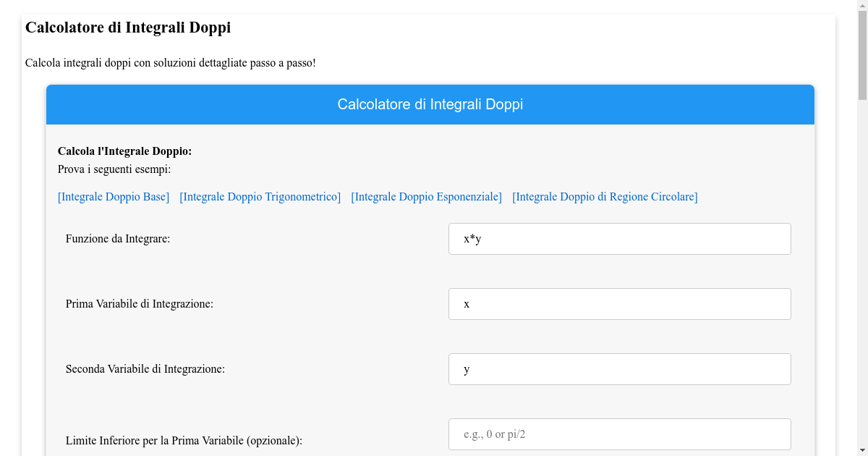Image resolution: width=868 pixels, height=456 pixels.
Task: Focus the "Prima Variabile di Integrazione" field showing "x"
Action: [x=619, y=303]
